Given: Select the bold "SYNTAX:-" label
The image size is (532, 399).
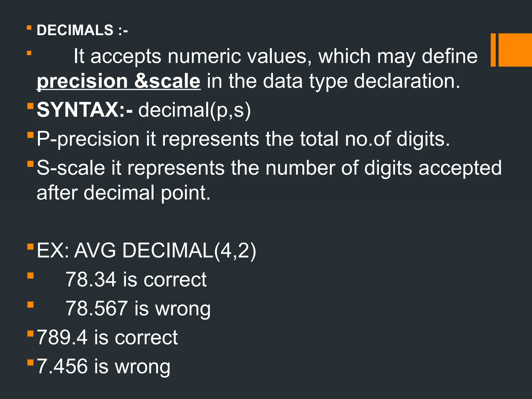Looking at the screenshot, I should 85,110.
